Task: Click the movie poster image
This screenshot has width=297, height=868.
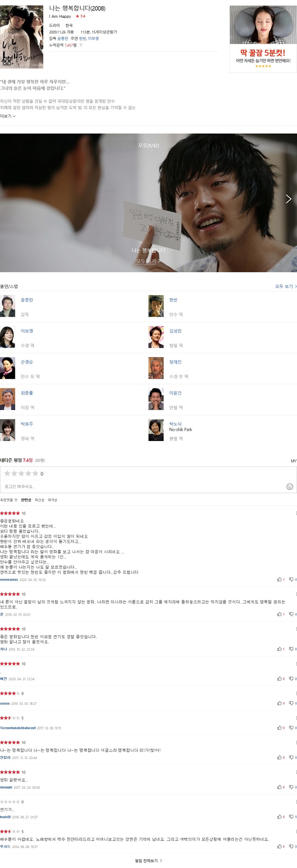Action: (x=22, y=37)
